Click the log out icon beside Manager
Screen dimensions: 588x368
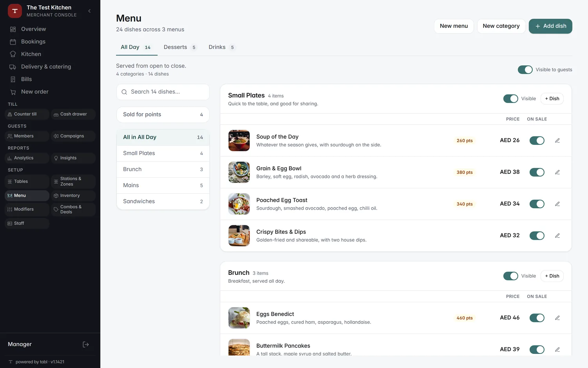tap(86, 345)
